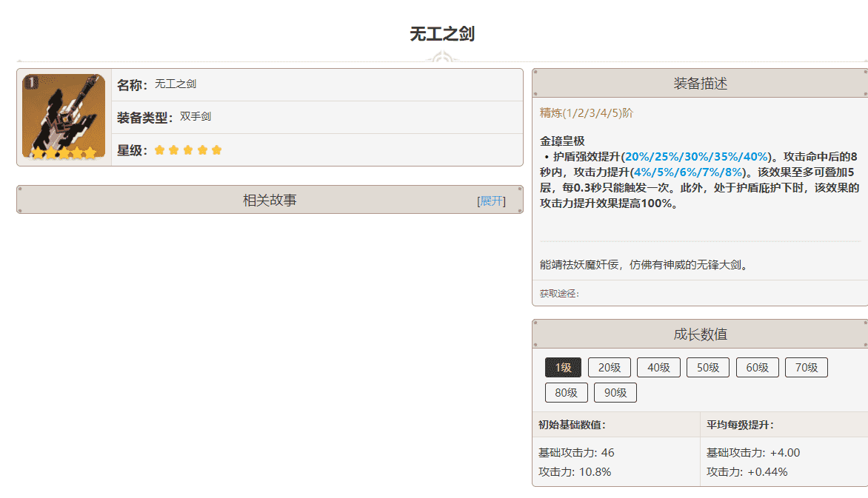Click the five-star rating row

coord(188,150)
